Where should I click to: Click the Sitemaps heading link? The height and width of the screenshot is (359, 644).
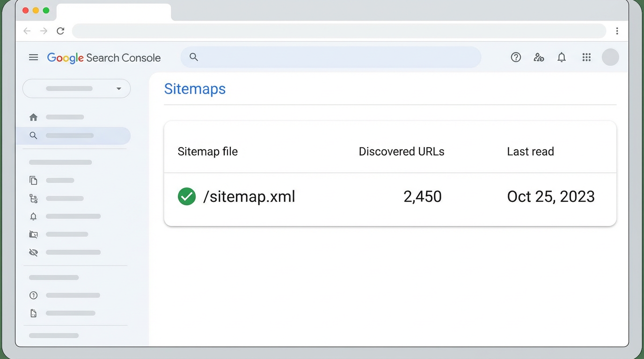[195, 89]
